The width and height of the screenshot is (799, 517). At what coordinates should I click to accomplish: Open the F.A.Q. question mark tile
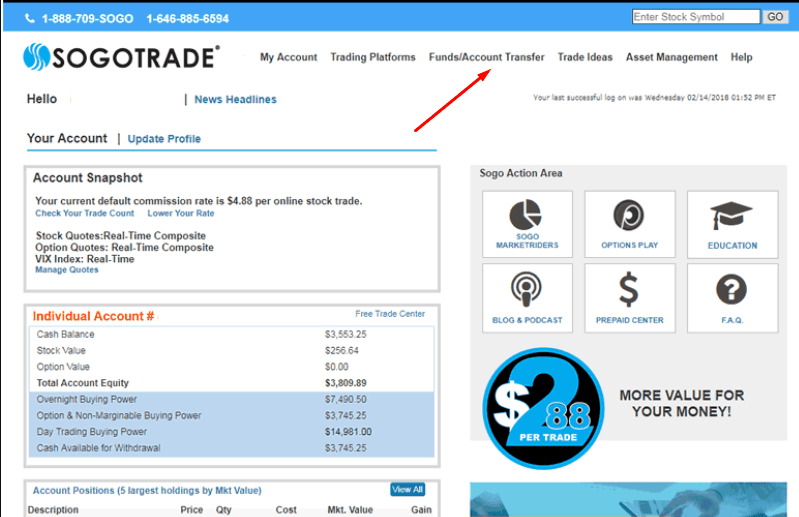tap(732, 298)
